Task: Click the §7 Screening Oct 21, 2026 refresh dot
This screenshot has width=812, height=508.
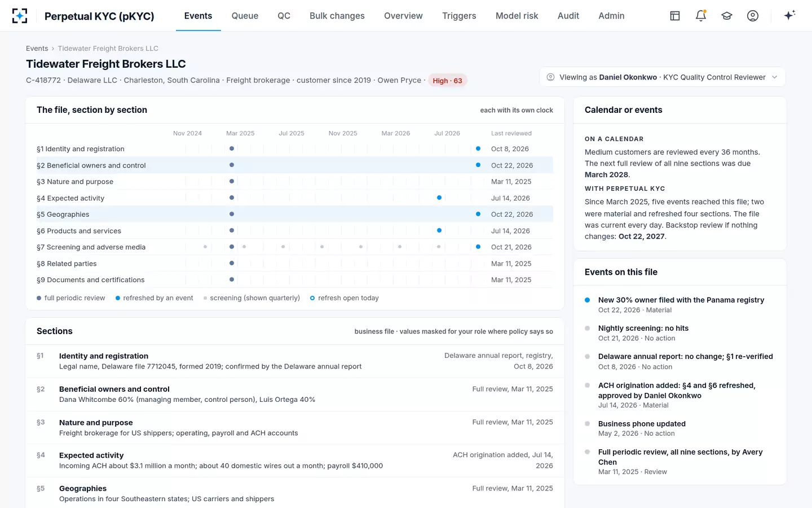Action: click(x=478, y=247)
